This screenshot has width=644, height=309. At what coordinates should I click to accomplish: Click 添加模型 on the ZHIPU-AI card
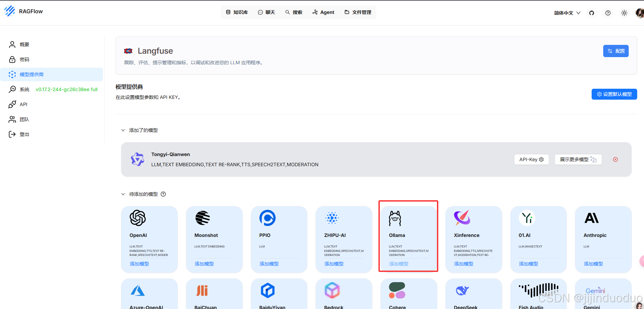click(x=334, y=264)
